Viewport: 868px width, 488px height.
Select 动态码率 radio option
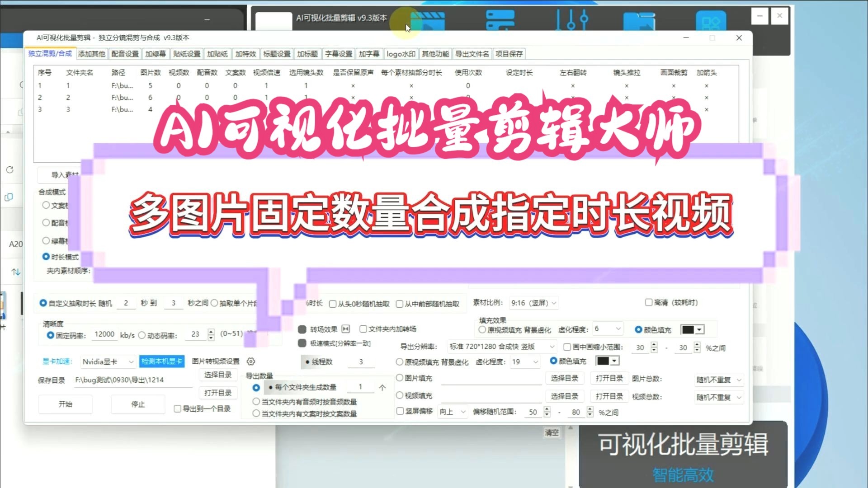point(142,335)
